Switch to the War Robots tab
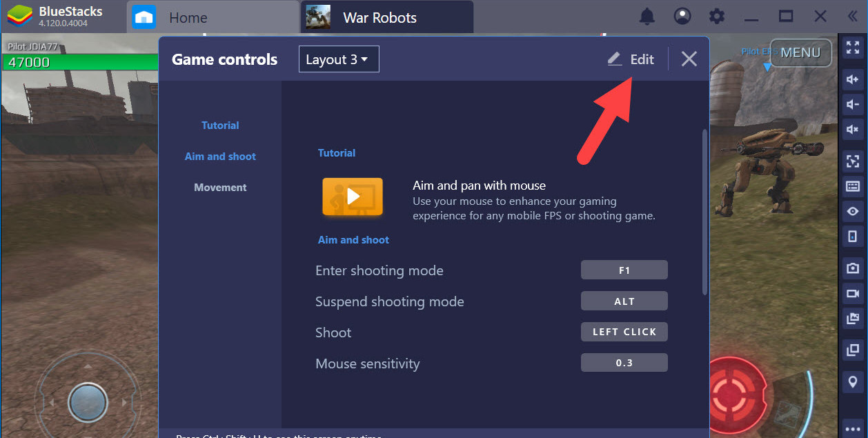Screen dimensions: 868x438 [x=387, y=17]
